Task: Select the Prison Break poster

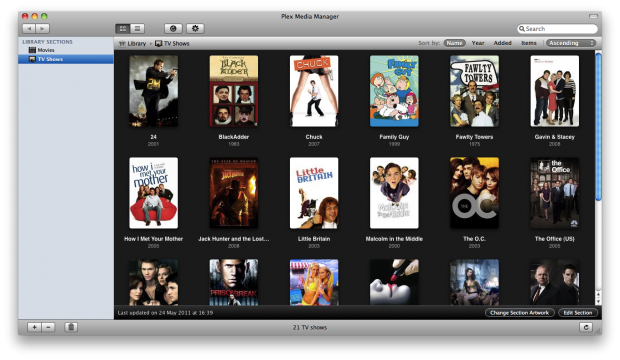Action: [x=234, y=282]
